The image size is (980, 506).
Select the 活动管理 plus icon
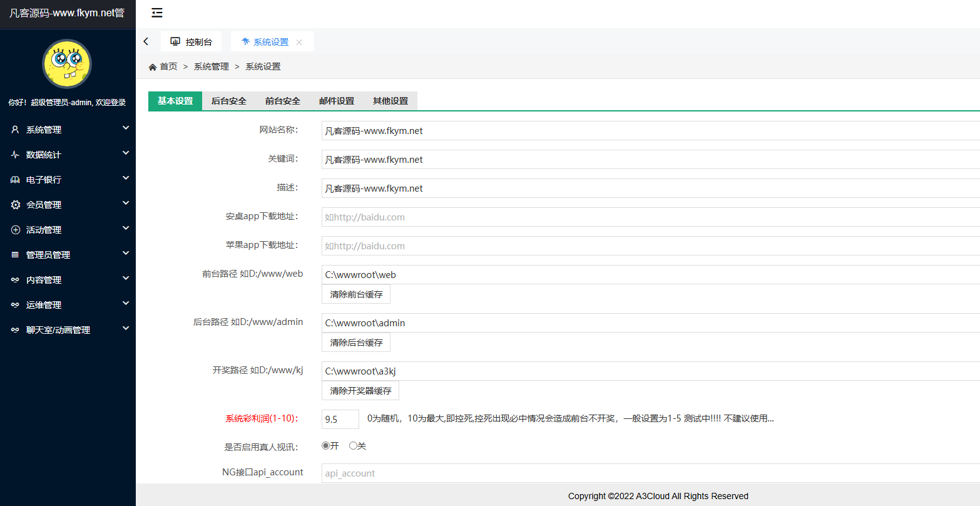13,230
